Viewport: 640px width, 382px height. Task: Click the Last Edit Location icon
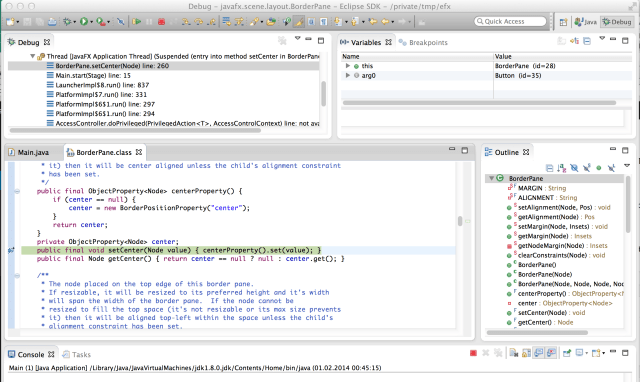372,22
